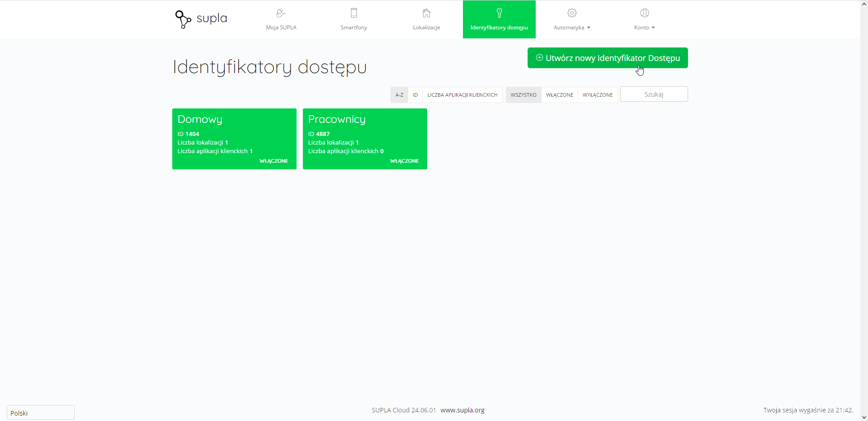Click ID 1404 text
Image resolution: width=868 pixels, height=421 pixels.
(188, 134)
